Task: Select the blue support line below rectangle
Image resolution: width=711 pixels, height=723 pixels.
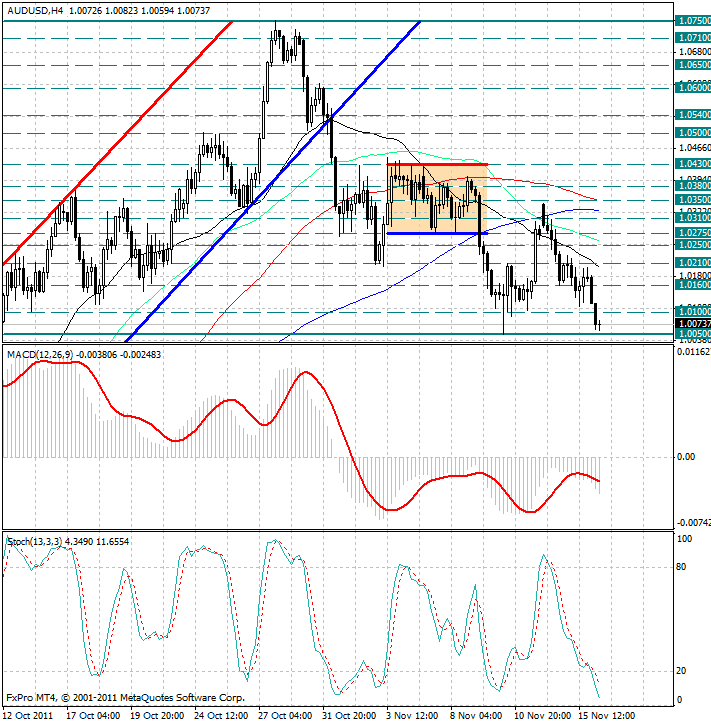Action: (437, 233)
